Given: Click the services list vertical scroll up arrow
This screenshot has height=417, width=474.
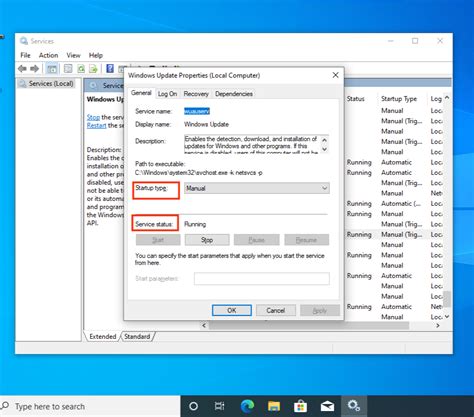Looking at the screenshot, I should [447, 98].
